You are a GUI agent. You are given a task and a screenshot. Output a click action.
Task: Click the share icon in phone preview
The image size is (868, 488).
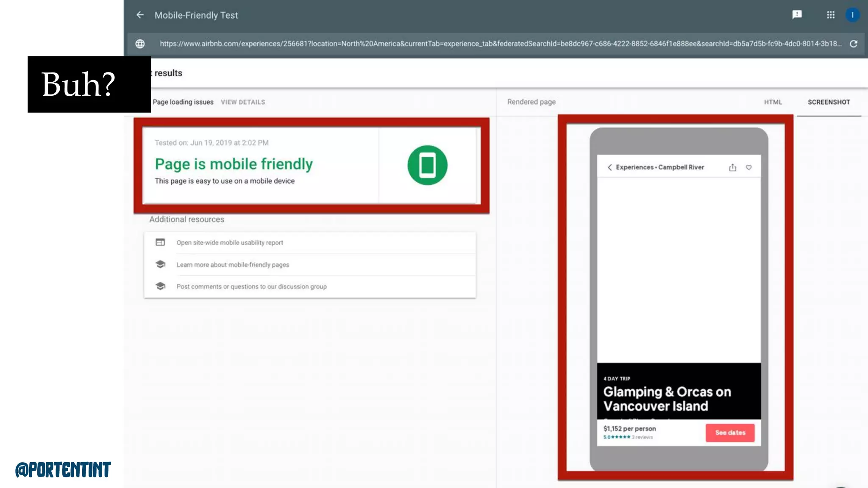tap(732, 168)
